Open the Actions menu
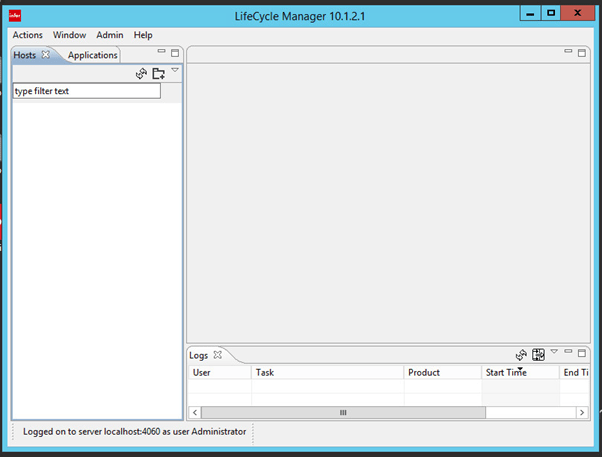 point(27,35)
